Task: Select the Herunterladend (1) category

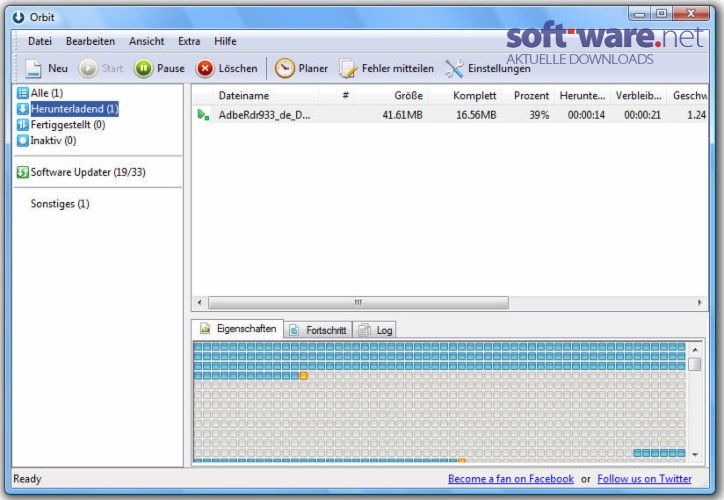Action: point(68,109)
